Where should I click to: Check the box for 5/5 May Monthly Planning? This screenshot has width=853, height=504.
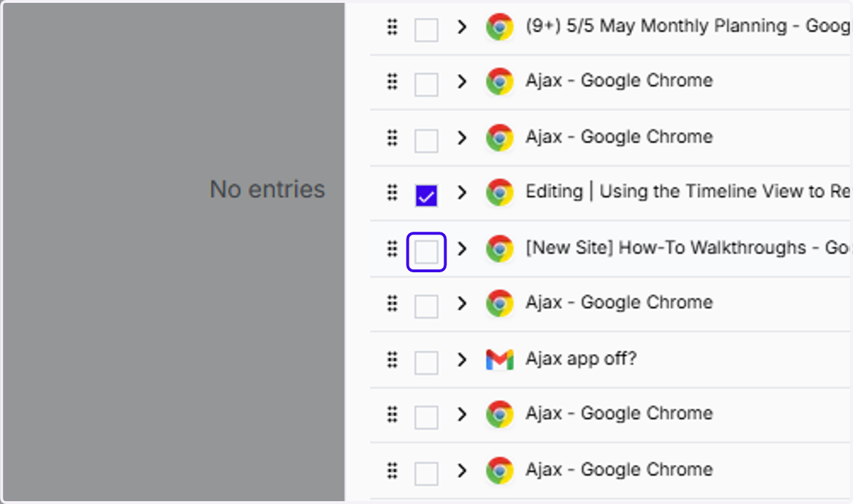tap(426, 30)
